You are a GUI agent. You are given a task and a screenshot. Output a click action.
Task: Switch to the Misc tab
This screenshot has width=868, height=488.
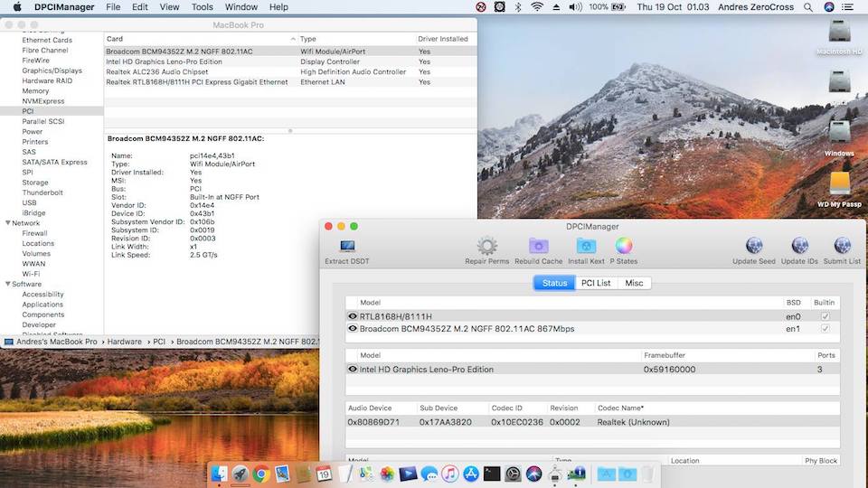[634, 283]
